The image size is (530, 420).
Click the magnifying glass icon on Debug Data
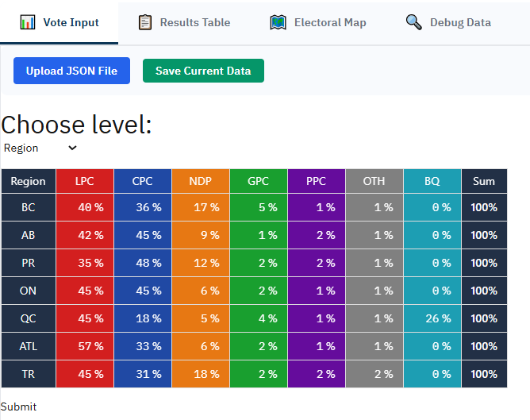click(413, 22)
